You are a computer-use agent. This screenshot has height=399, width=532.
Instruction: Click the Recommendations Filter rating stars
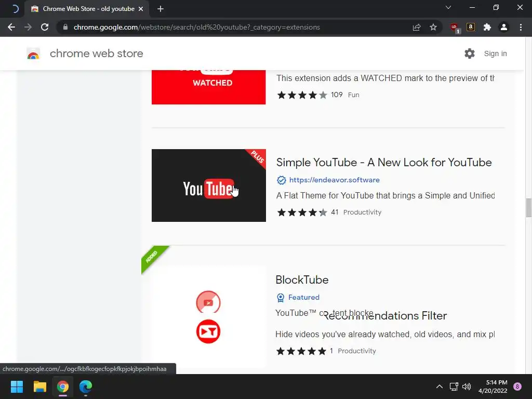(x=301, y=351)
